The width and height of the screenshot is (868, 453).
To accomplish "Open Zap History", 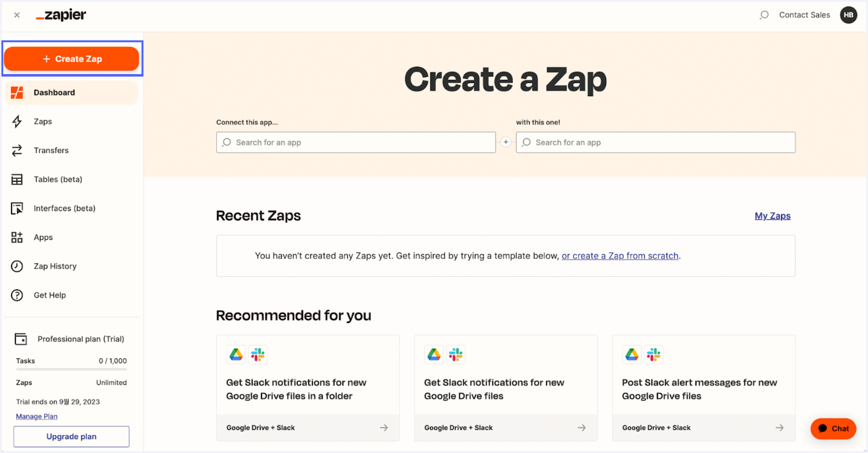I will (x=55, y=266).
